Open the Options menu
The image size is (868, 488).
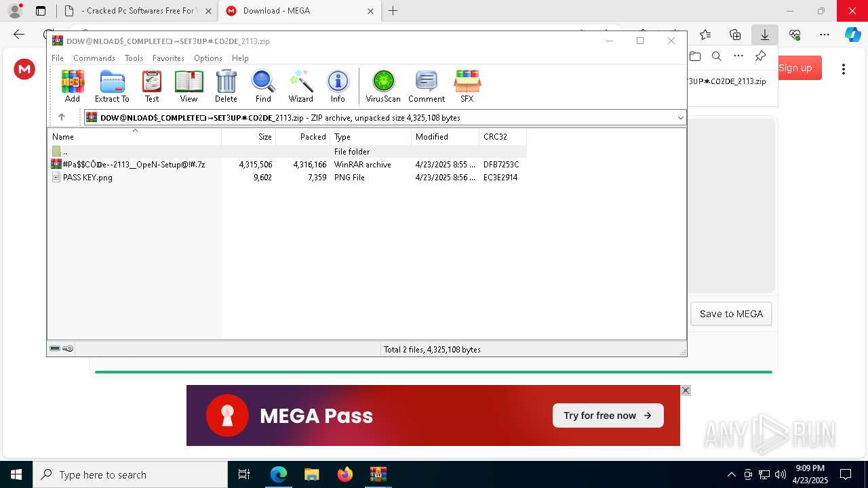coord(208,58)
